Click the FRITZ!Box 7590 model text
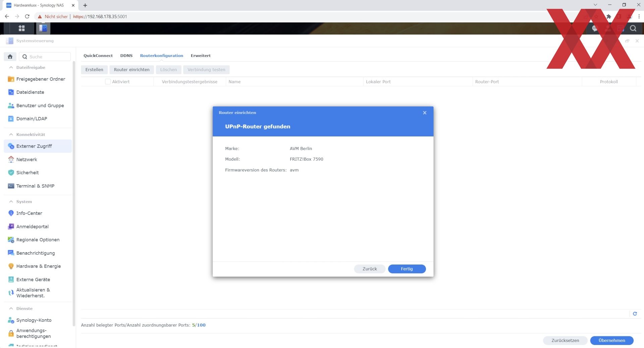Screen dimensions: 644x348 click(x=306, y=159)
